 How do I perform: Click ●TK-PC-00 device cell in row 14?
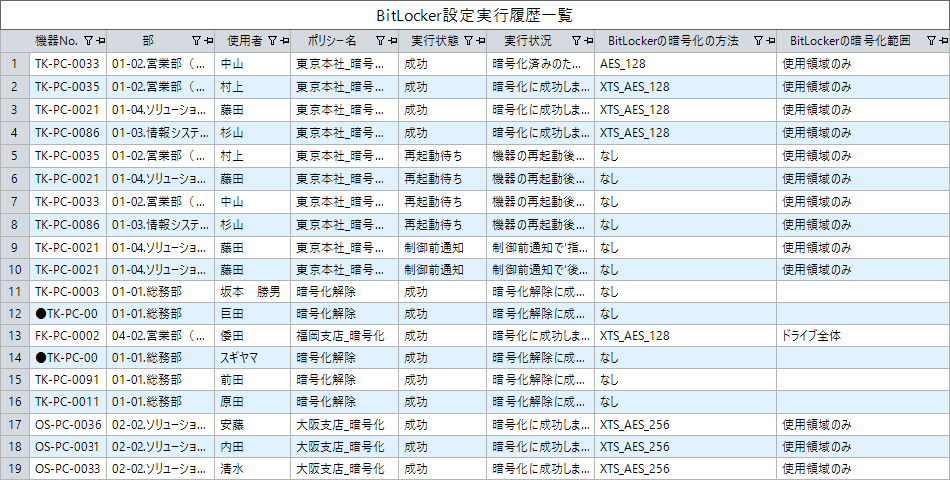click(68, 358)
